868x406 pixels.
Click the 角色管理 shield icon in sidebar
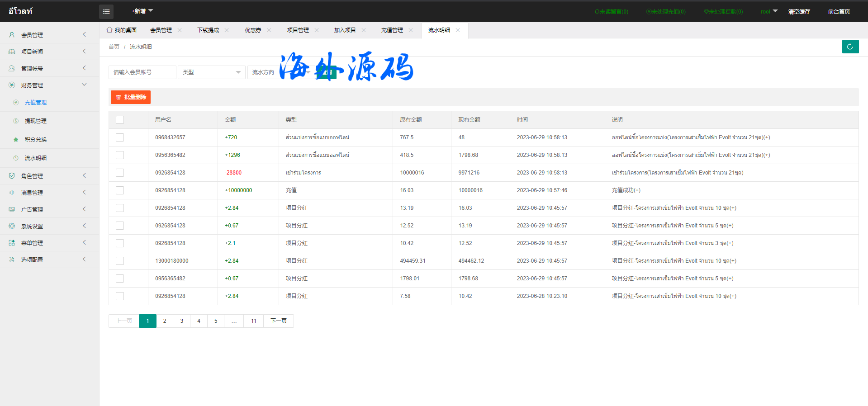point(12,176)
